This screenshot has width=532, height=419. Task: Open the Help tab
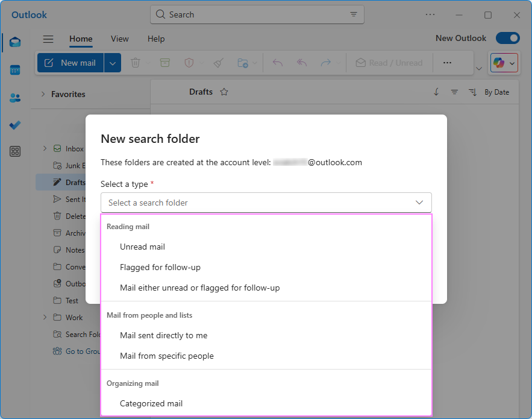click(x=155, y=39)
